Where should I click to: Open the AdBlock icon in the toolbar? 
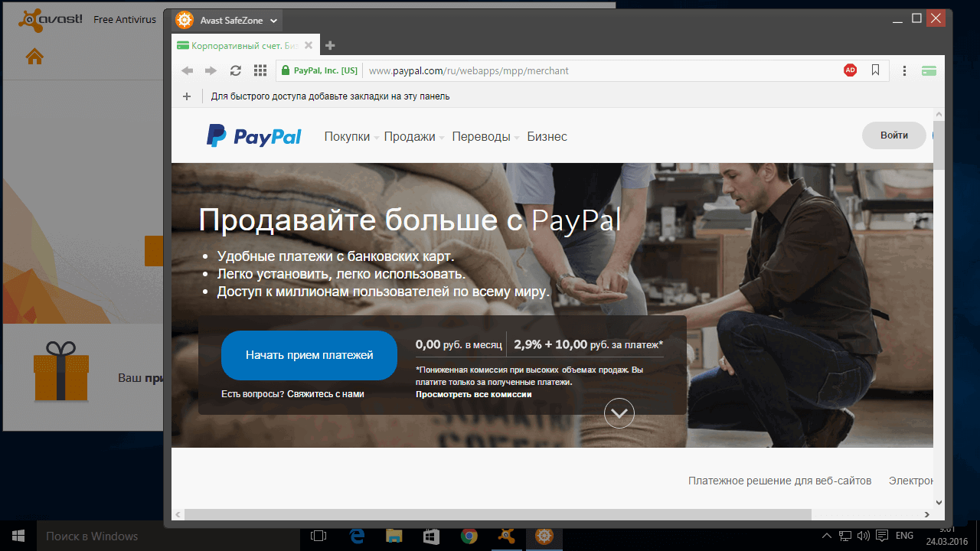(x=850, y=70)
